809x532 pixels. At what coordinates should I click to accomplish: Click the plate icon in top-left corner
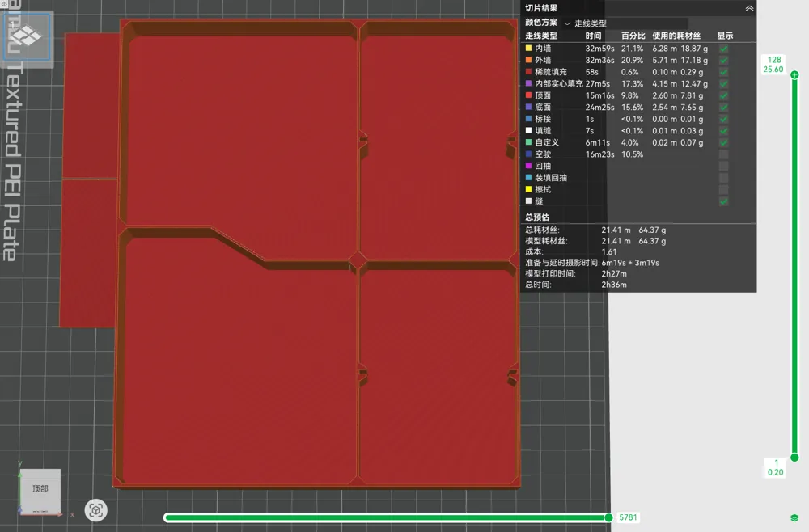point(27,36)
